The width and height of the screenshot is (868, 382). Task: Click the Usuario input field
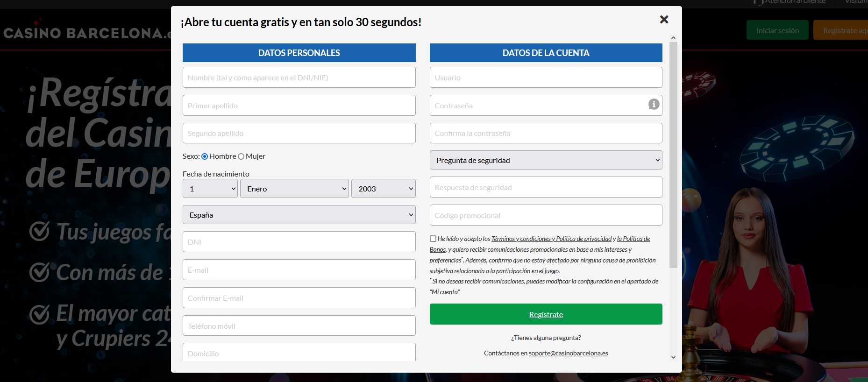tap(546, 78)
